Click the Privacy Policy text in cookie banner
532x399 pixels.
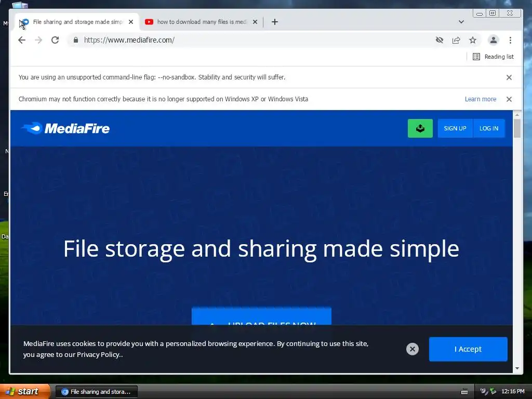(99, 354)
